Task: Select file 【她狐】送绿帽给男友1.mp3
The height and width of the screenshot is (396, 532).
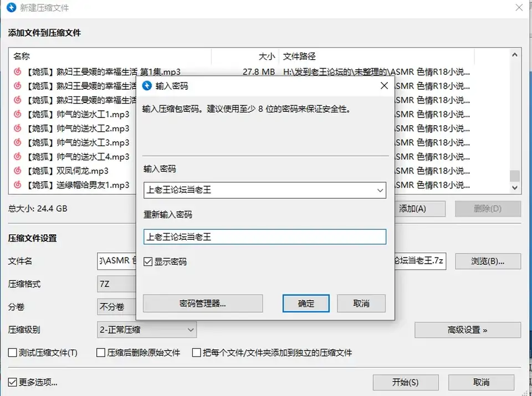Action: (x=78, y=185)
